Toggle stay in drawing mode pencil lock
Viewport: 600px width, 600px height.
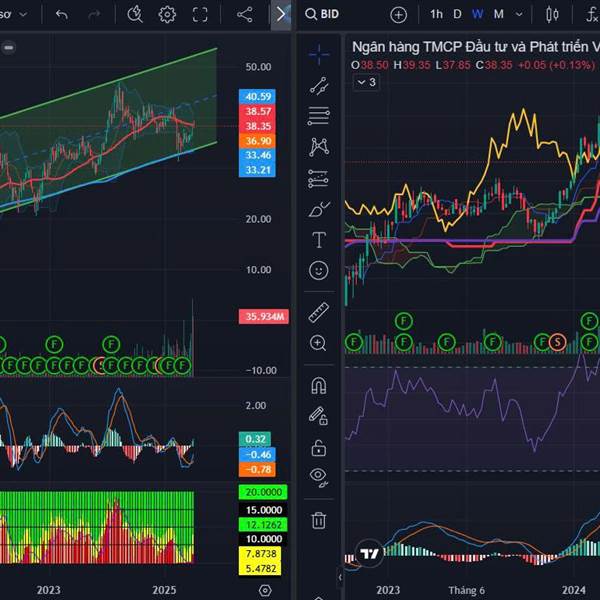pos(319,416)
